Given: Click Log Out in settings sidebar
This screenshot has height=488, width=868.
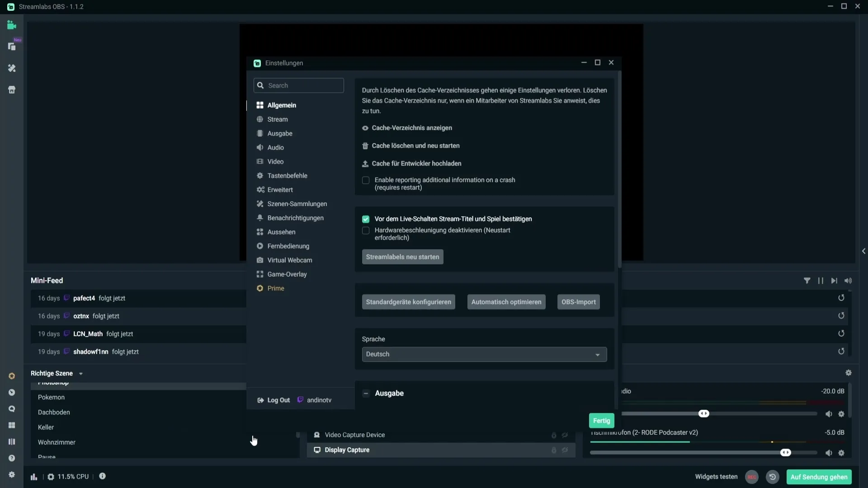Looking at the screenshot, I should coord(274,400).
